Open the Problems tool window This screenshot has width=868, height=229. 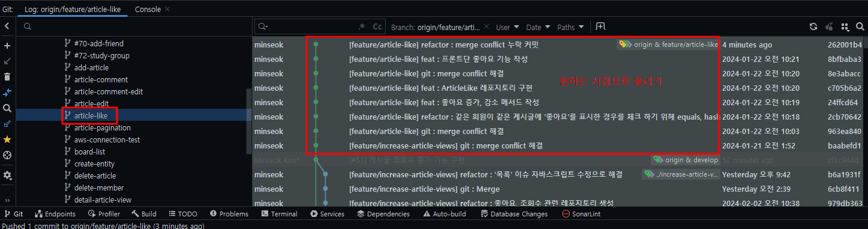pos(229,214)
